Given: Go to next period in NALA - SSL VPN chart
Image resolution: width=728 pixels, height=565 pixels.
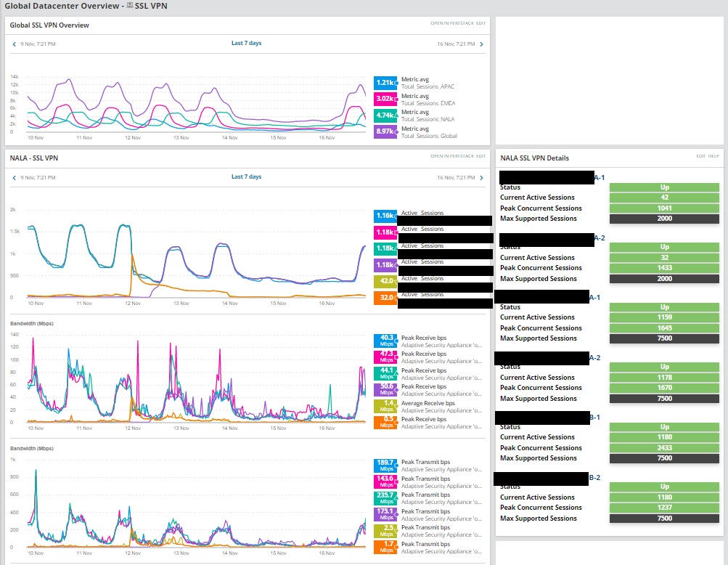Looking at the screenshot, I should click(x=481, y=177).
